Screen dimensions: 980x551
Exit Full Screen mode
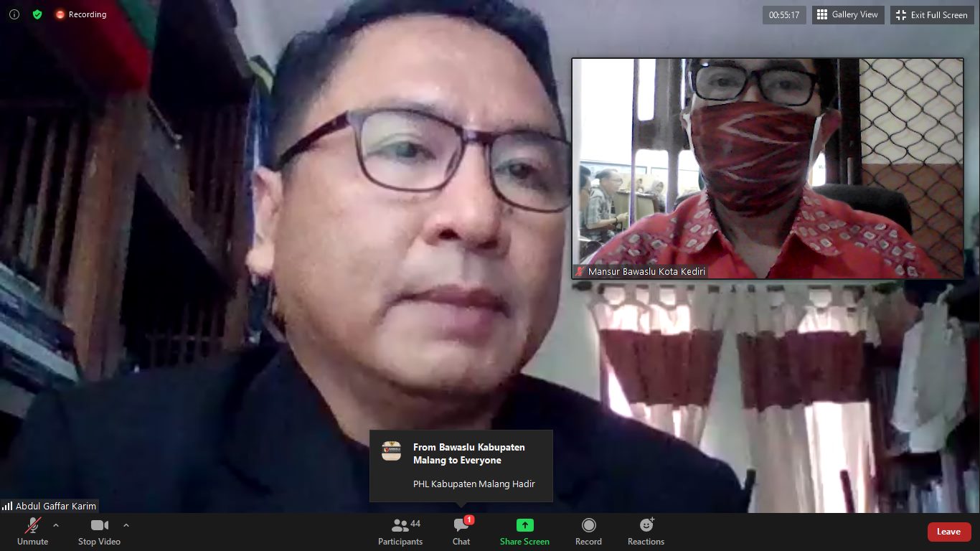pos(932,15)
